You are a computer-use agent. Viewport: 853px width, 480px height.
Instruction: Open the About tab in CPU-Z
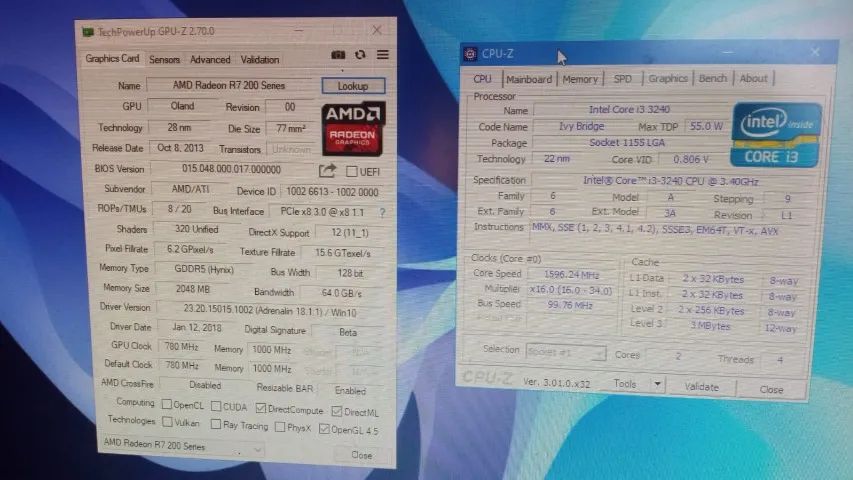click(753, 78)
